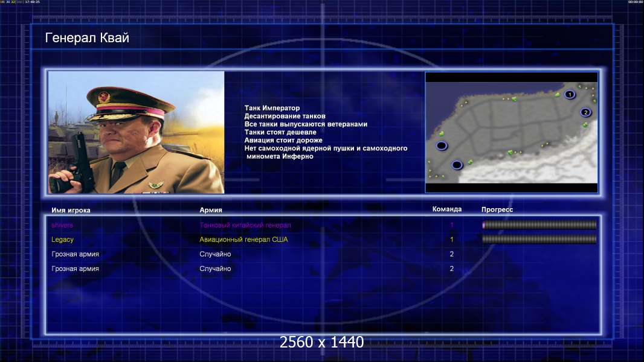Click the first Грозная армия entry
The image size is (644, 362).
tap(75, 254)
